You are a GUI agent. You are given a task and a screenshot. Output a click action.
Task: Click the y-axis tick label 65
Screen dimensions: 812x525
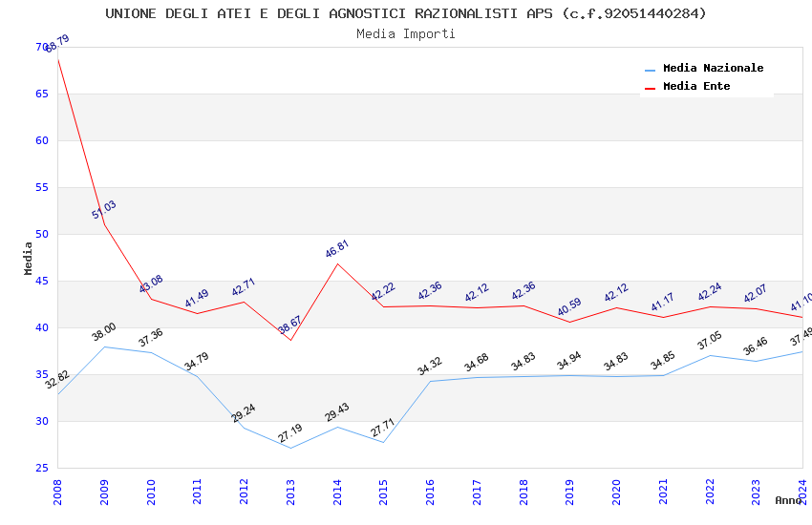[x=42, y=94]
